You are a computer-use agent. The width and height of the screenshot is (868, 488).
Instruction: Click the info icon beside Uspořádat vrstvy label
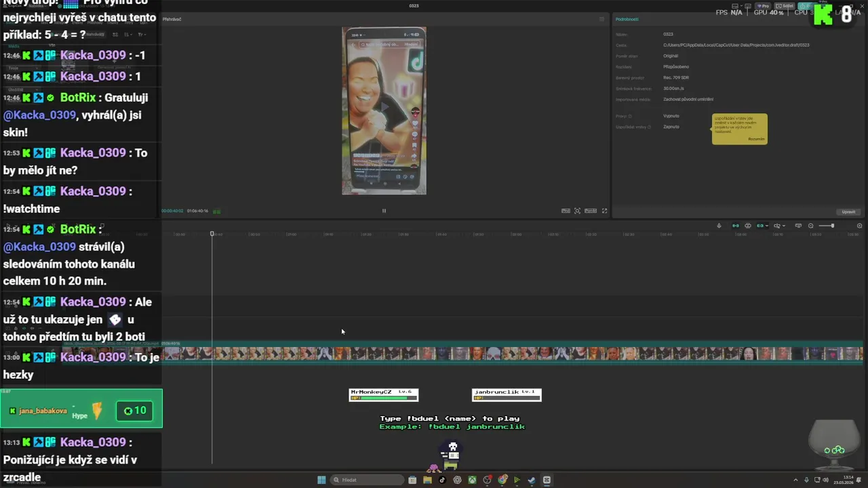(649, 127)
